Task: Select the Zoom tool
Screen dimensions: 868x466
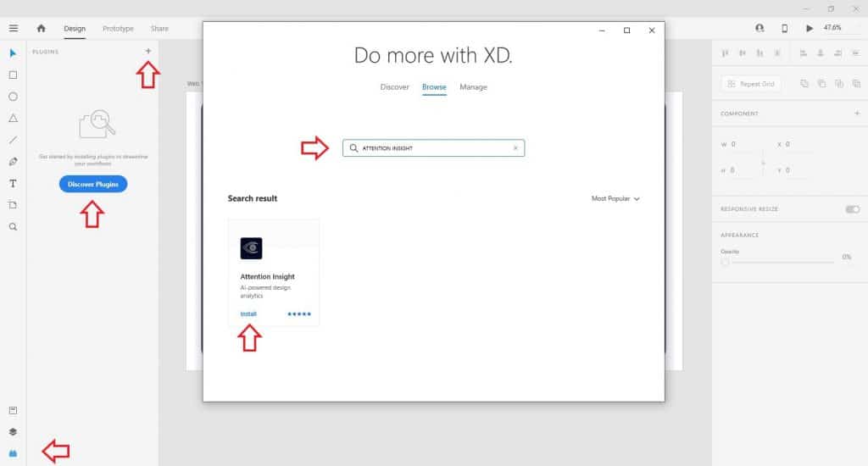Action: pyautogui.click(x=13, y=227)
